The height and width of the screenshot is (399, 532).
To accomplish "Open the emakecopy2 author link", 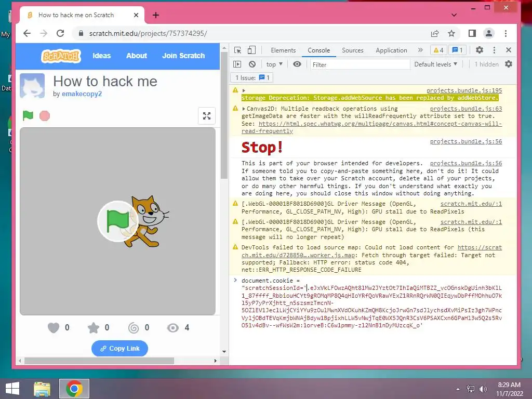I will pyautogui.click(x=82, y=94).
